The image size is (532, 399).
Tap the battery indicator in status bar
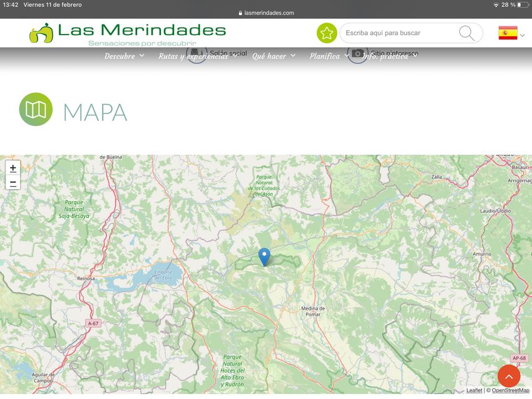tap(523, 5)
